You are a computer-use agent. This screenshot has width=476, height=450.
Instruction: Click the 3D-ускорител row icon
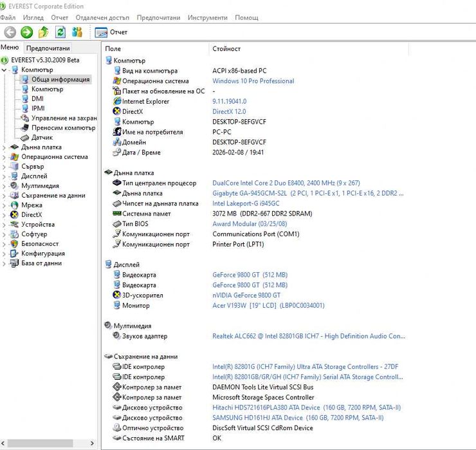pyautogui.click(x=117, y=295)
